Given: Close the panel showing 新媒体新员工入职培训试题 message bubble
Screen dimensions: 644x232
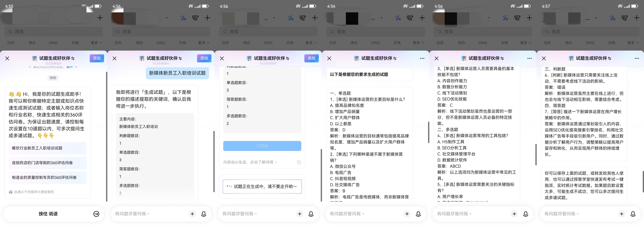Looking at the screenshot, I should (114, 58).
